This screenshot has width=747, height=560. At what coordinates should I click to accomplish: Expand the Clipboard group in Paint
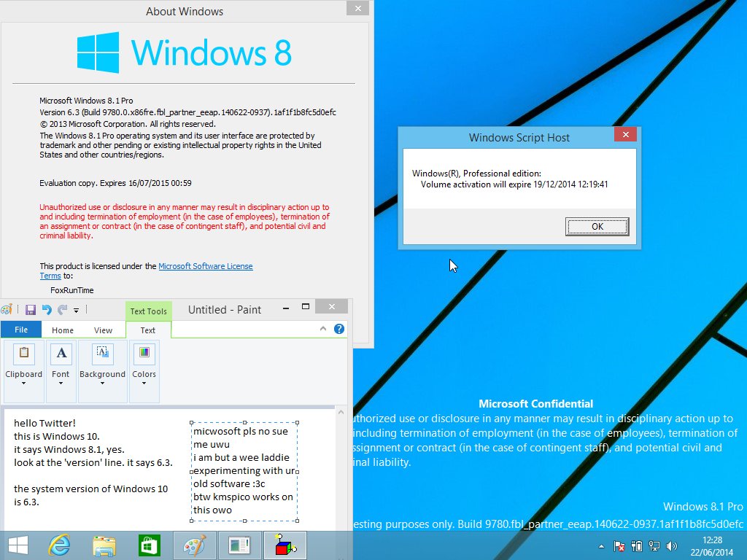tap(24, 370)
